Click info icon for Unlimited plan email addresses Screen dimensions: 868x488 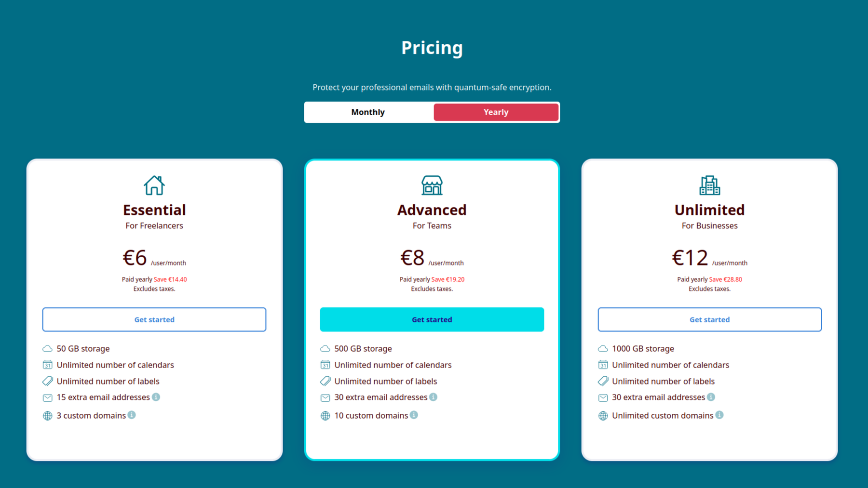[x=711, y=397]
